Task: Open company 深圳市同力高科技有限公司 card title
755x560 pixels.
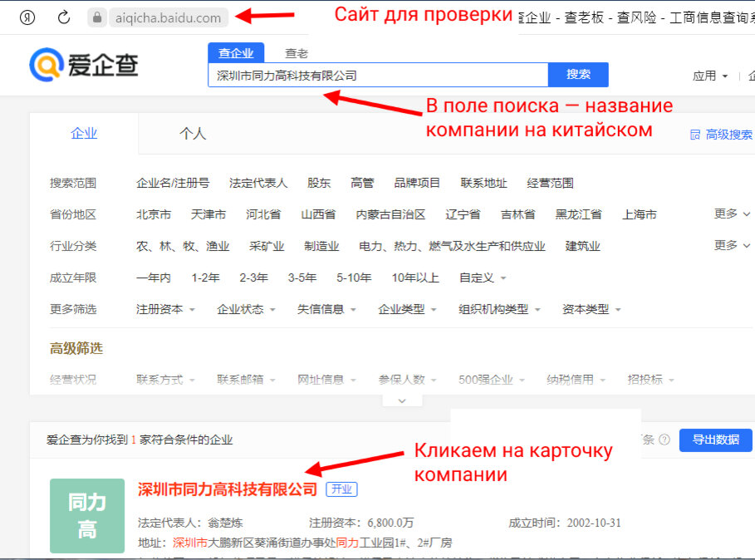Action: (x=228, y=489)
